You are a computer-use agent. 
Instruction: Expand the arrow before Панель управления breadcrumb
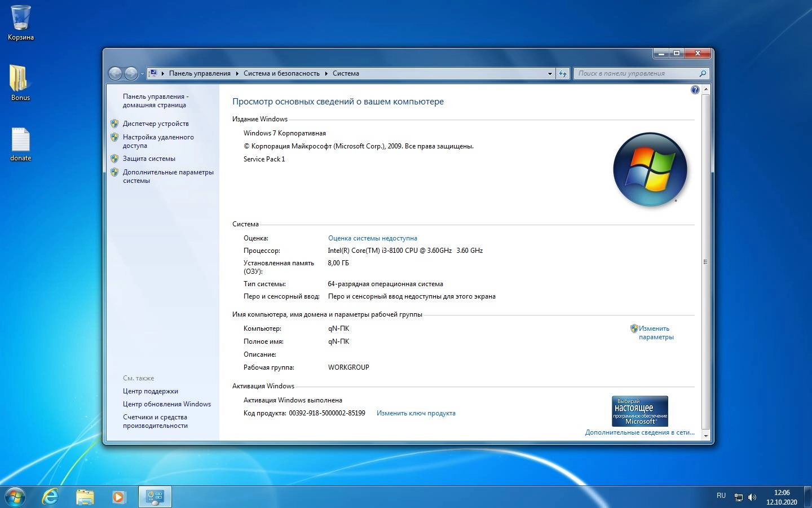163,73
